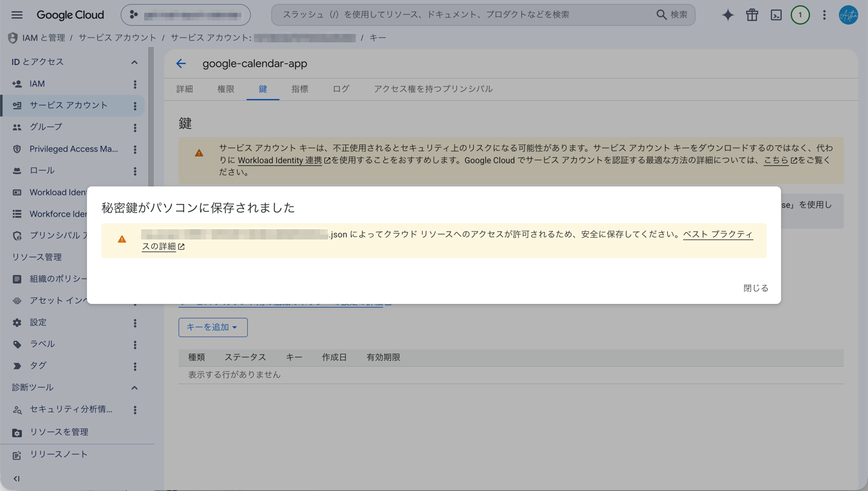This screenshot has height=491, width=868.
Task: Open ラベル in the sidebar
Action: (x=42, y=344)
